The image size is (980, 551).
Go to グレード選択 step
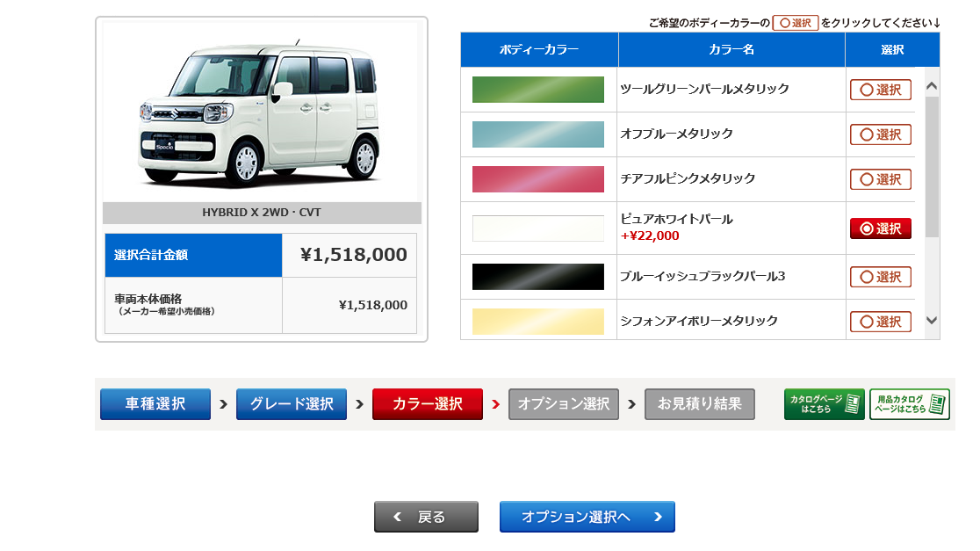click(292, 404)
